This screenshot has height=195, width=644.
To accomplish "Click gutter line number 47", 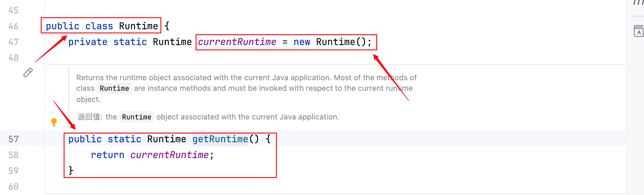I will (13, 42).
